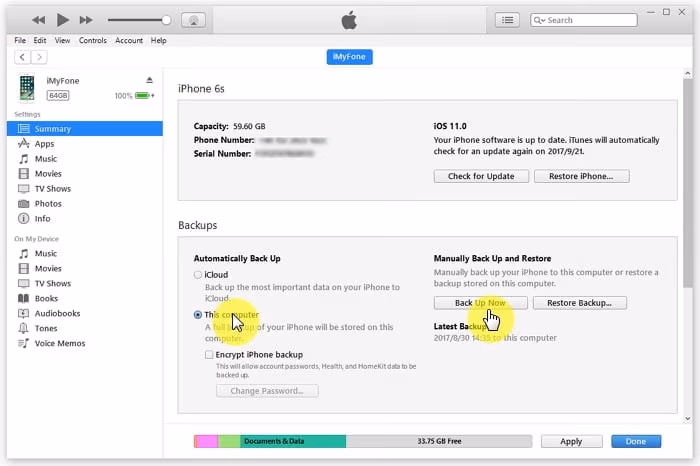Click the scrollbar down arrow
Image resolution: width=700 pixels, height=466 pixels.
tap(688, 419)
